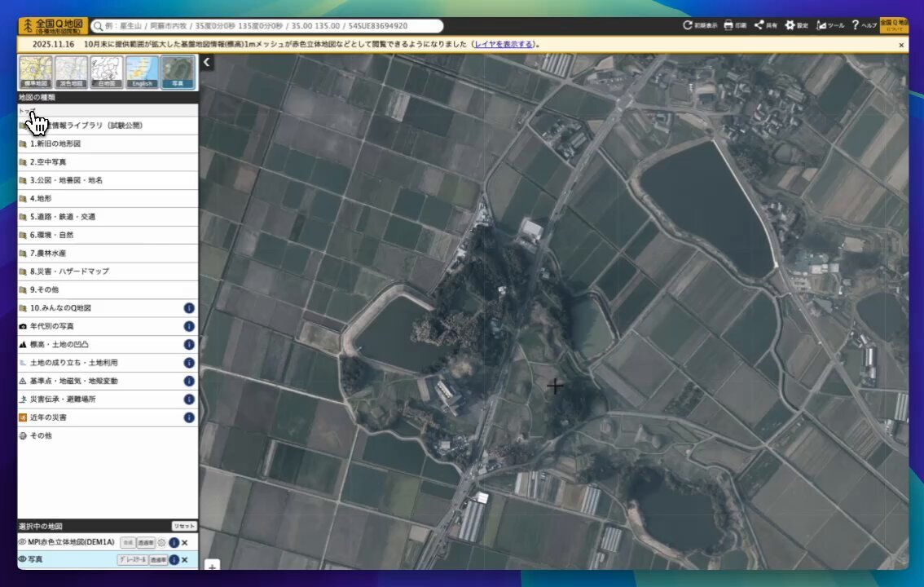Expand 8.災害・ハザードマップ folder
Viewport: 924px width, 587px height.
click(x=69, y=271)
